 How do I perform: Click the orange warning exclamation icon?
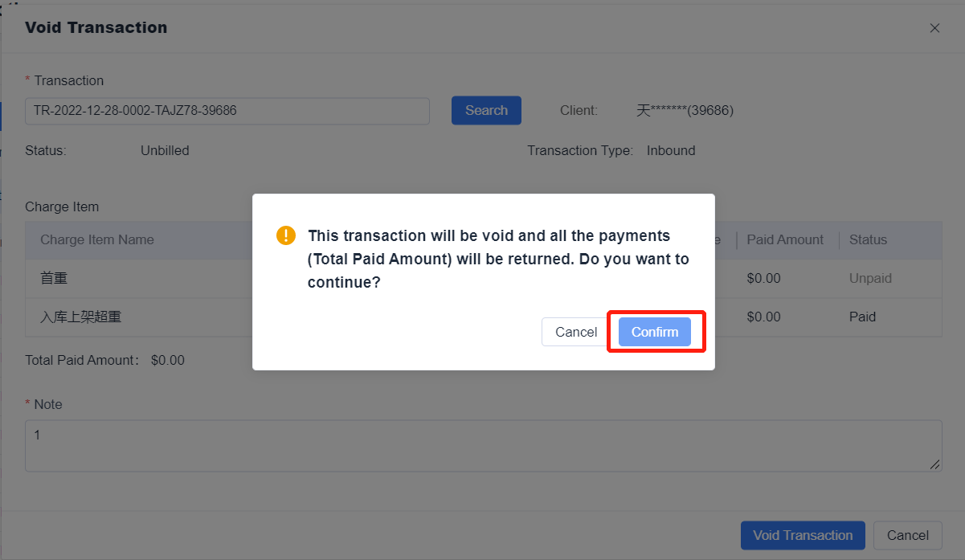(285, 235)
